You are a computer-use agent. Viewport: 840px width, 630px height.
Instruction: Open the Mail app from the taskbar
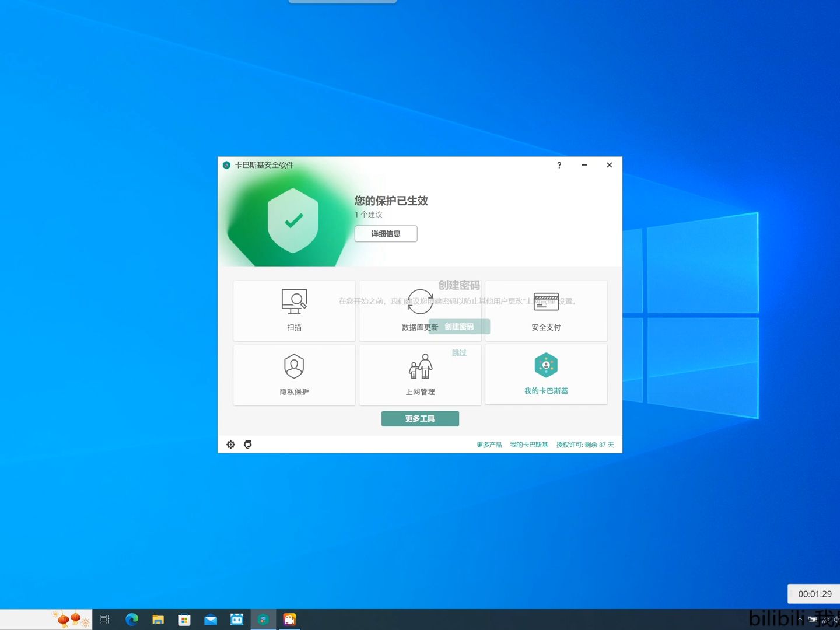[x=211, y=619]
